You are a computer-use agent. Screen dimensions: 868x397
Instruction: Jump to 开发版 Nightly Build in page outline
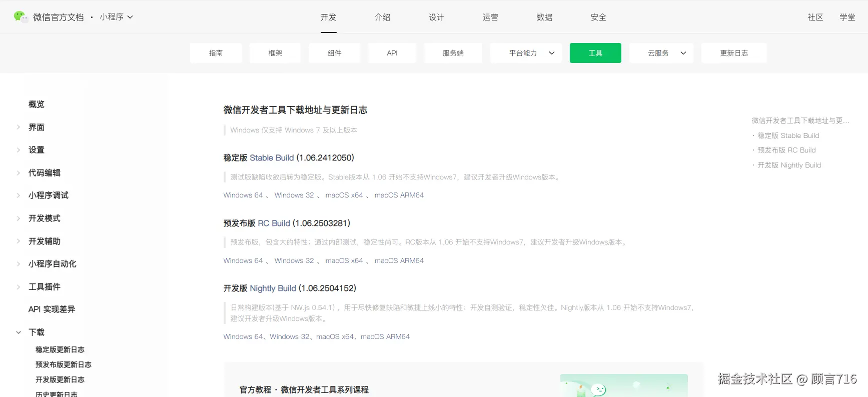coord(789,165)
